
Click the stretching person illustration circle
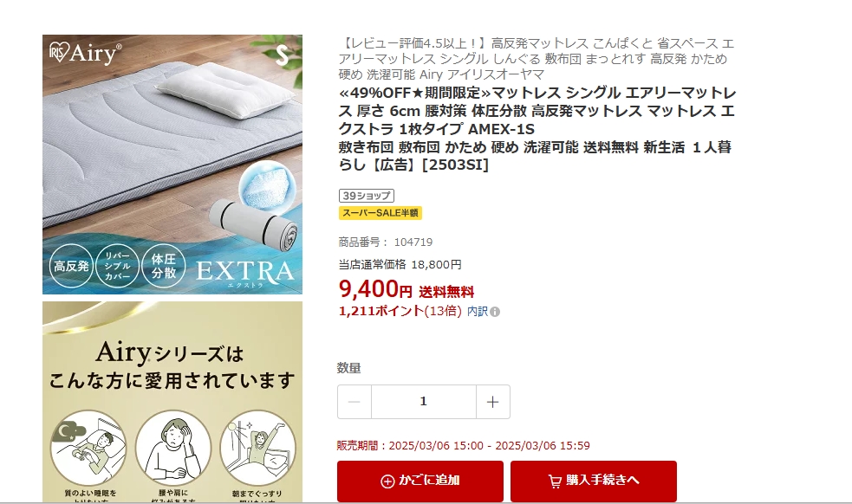pyautogui.click(x=257, y=448)
